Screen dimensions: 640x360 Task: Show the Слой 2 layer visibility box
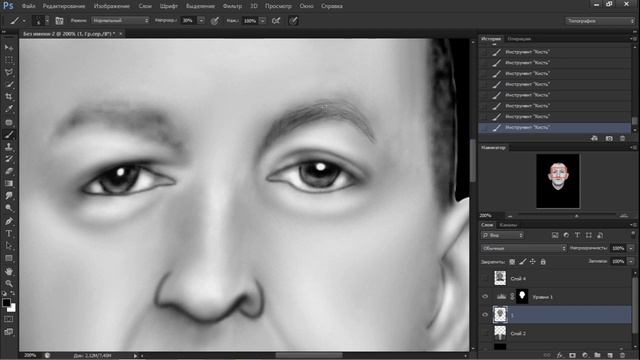tap(485, 333)
